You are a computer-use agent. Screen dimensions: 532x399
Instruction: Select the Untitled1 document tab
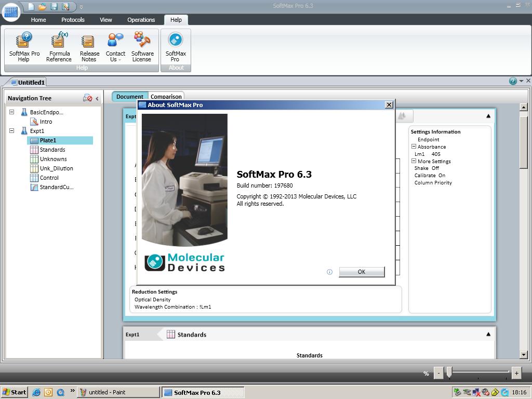coord(28,82)
